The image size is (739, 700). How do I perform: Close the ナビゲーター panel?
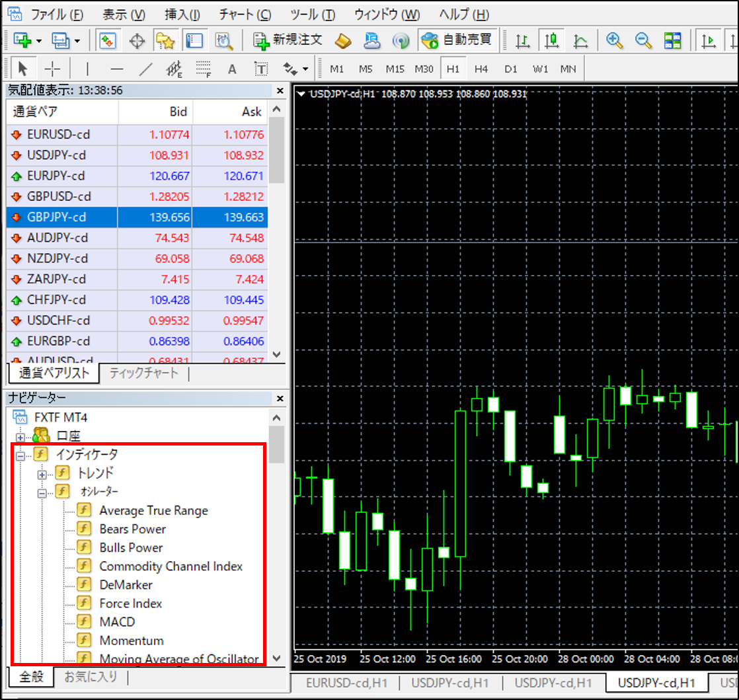pos(280,399)
